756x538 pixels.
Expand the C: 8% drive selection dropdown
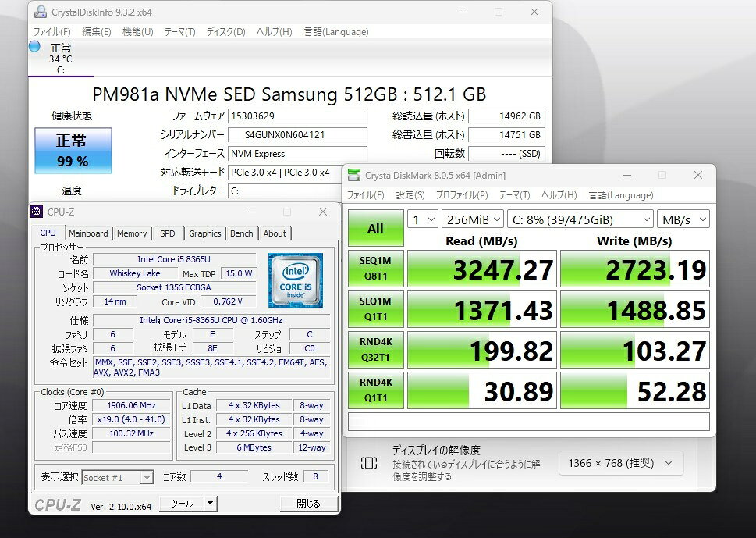tap(580, 220)
